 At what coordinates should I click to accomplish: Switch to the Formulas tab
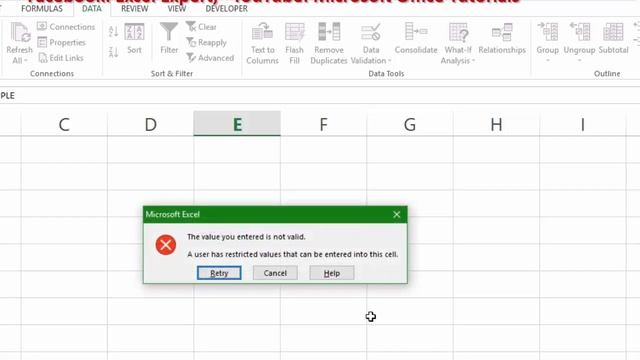42,9
